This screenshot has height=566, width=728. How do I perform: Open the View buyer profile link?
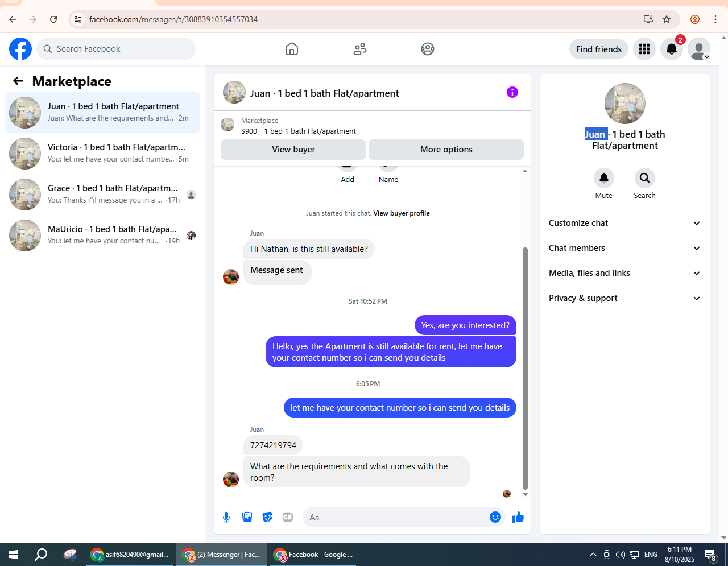click(x=402, y=213)
